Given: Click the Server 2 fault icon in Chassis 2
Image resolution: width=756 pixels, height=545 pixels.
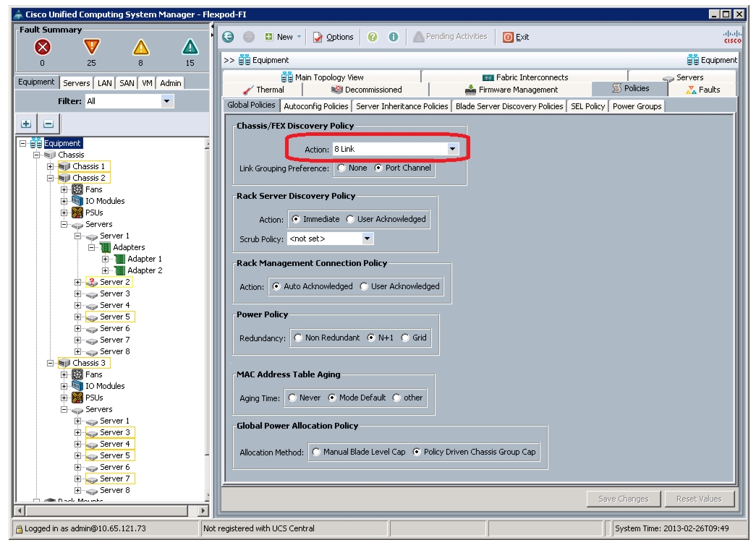Looking at the screenshot, I should click(x=92, y=282).
